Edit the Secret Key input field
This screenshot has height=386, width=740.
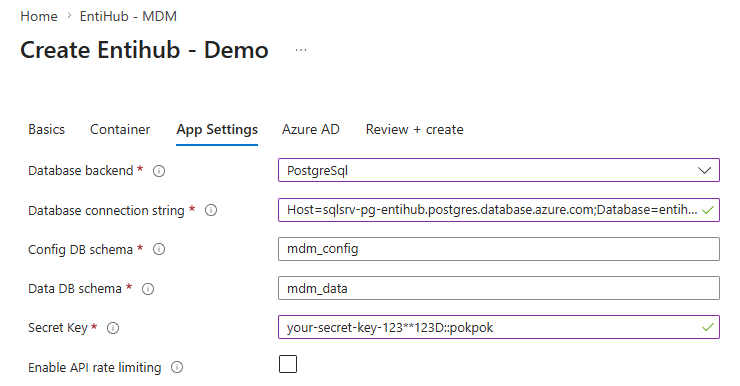tap(499, 327)
